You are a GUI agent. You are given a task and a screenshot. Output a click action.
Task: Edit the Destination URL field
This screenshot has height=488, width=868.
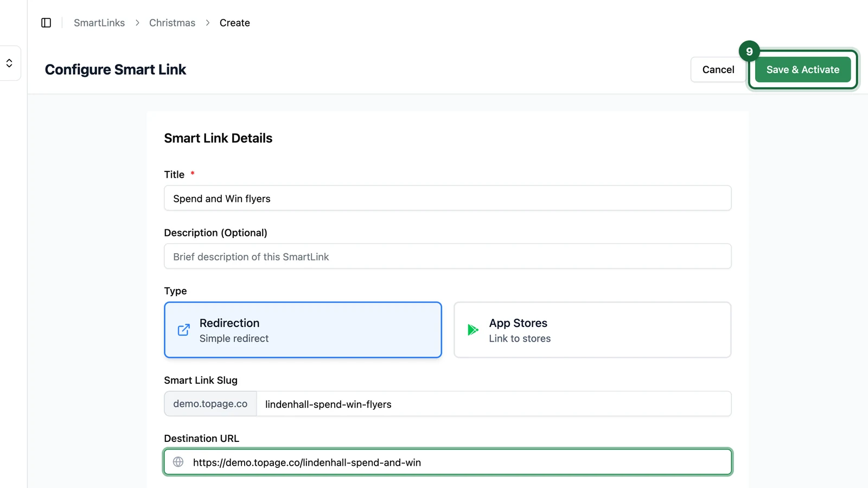click(x=448, y=462)
